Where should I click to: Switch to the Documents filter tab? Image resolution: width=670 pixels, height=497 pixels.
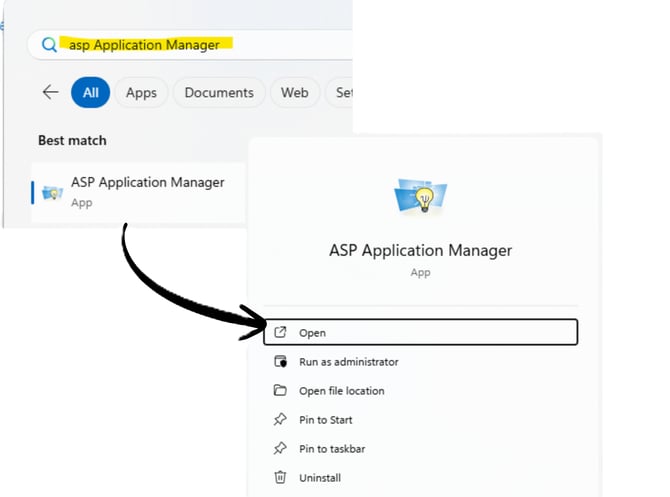pos(219,93)
